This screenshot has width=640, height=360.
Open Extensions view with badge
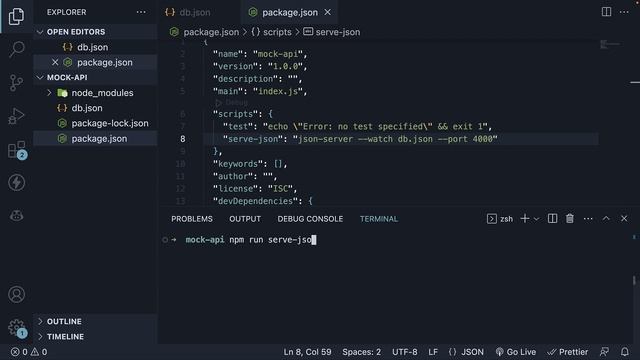pos(17,150)
